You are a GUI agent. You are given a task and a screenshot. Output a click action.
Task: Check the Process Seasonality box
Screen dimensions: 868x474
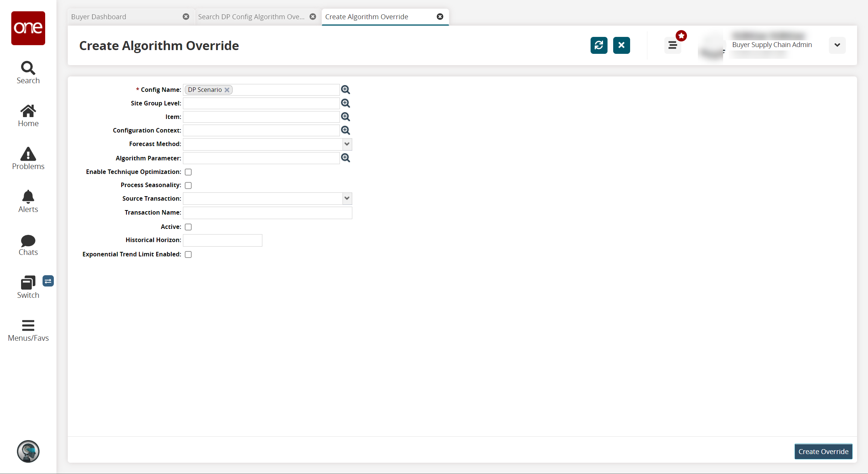(188, 185)
